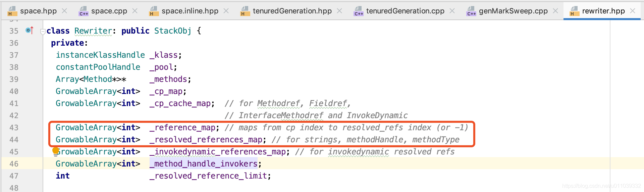Close the space.cpp tab
Image resolution: width=644 pixels, height=192 pixels.
[x=135, y=11]
